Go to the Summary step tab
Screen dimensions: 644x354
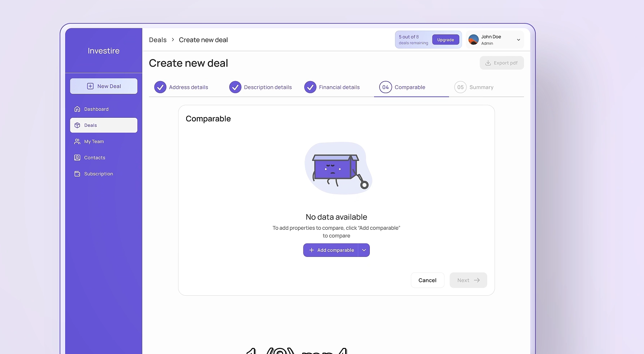481,87
